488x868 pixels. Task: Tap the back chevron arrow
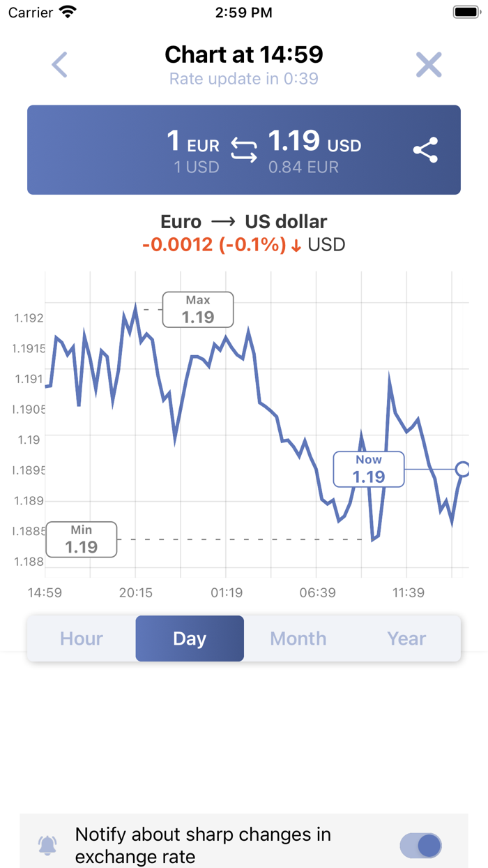tap(59, 63)
